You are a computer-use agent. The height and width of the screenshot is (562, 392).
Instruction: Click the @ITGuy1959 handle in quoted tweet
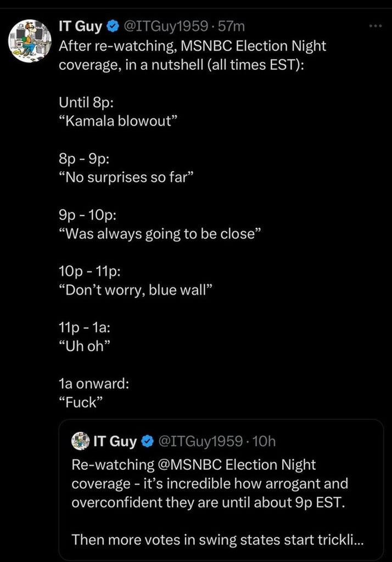coord(200,441)
